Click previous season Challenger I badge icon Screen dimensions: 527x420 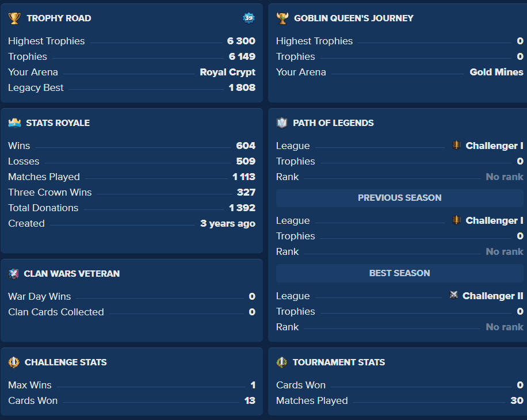click(x=456, y=220)
